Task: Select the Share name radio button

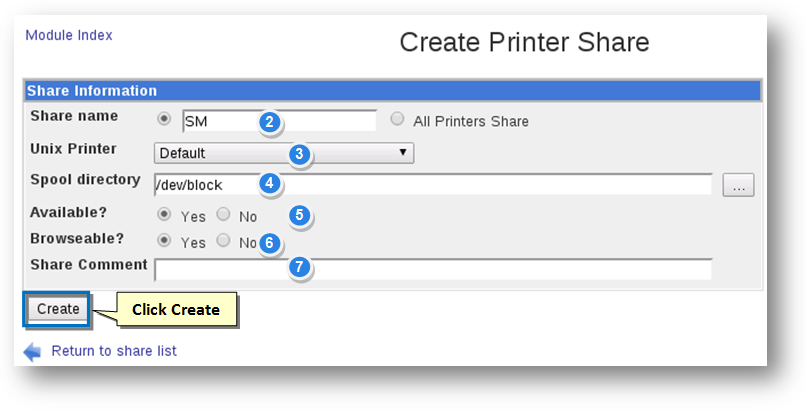Action: pos(165,119)
